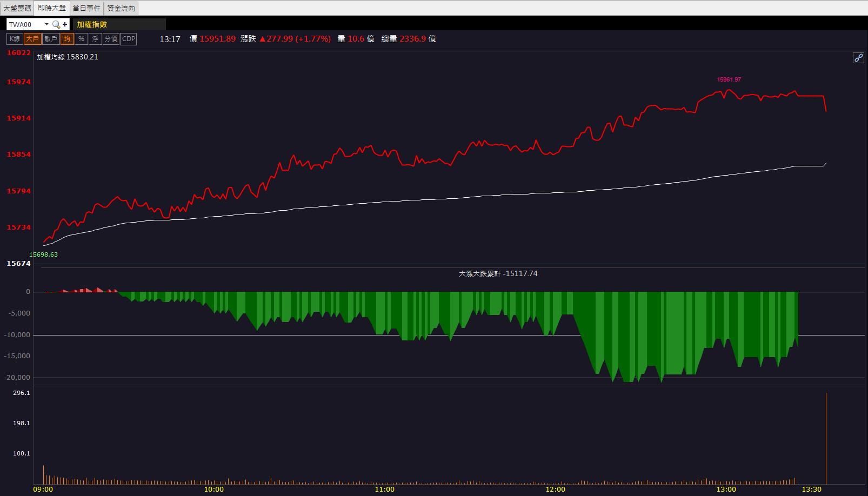
Task: Toggle the 浮 button
Action: [95, 39]
